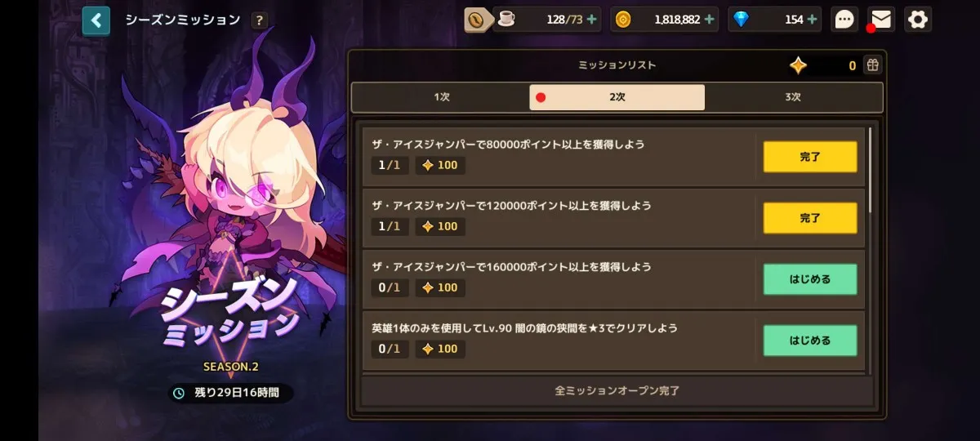Add stamina with the plus beside 128/73

click(592, 20)
